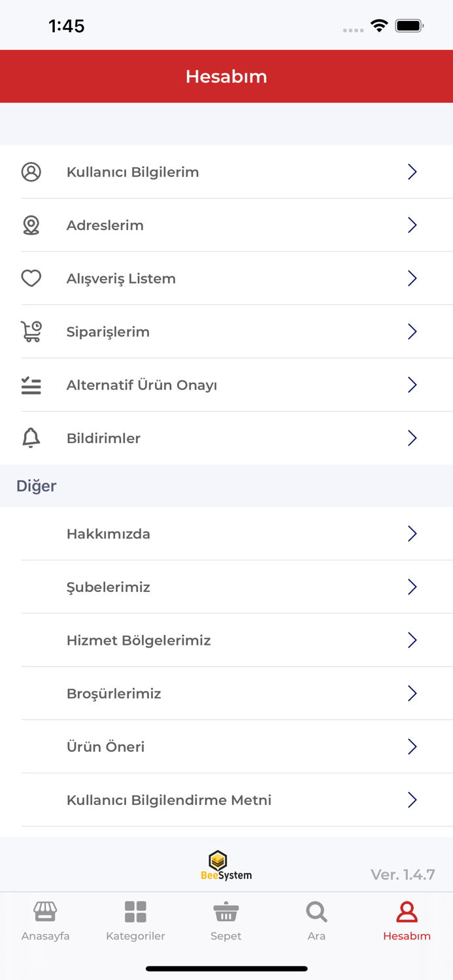Switch to the Anasayfa tab
The height and width of the screenshot is (980, 453).
coord(45,921)
